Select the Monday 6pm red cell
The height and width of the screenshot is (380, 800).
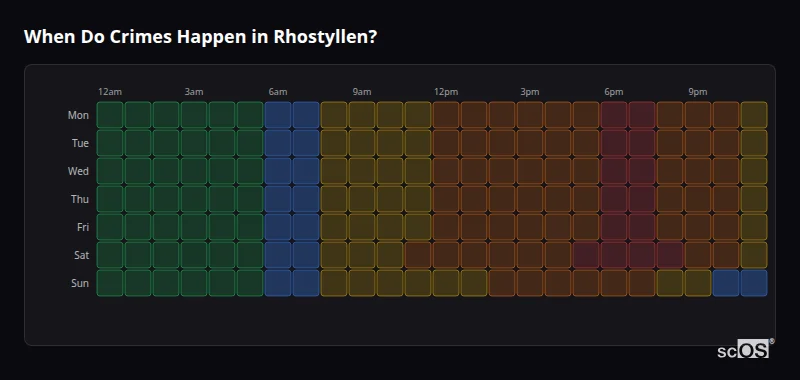pyautogui.click(x=614, y=115)
